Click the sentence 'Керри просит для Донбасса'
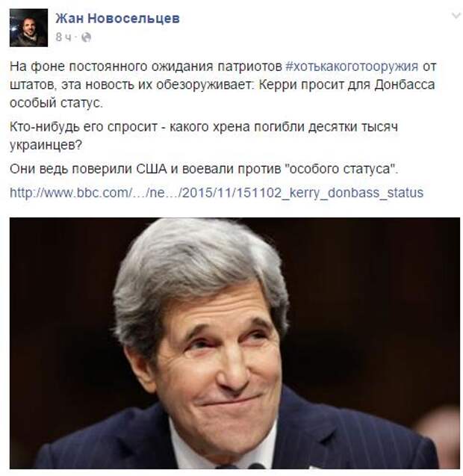Viewport: 463px width, 476px height. pyautogui.click(x=347, y=84)
